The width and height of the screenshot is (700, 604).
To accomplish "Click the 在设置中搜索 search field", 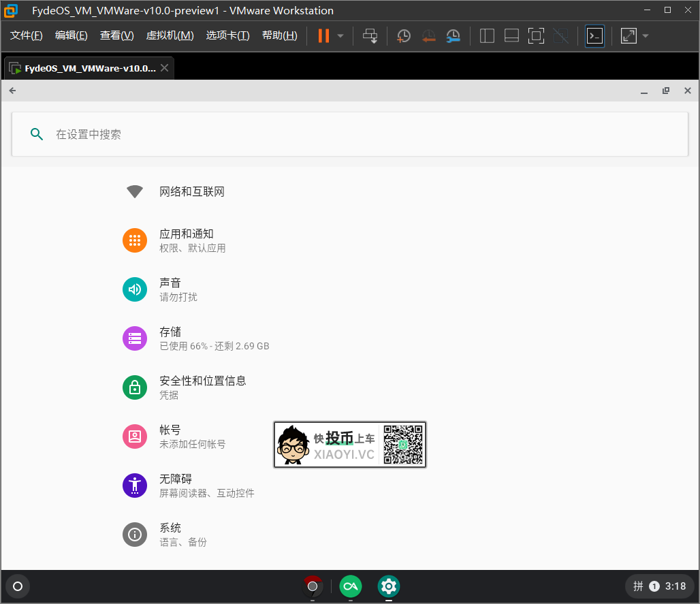I will [349, 134].
